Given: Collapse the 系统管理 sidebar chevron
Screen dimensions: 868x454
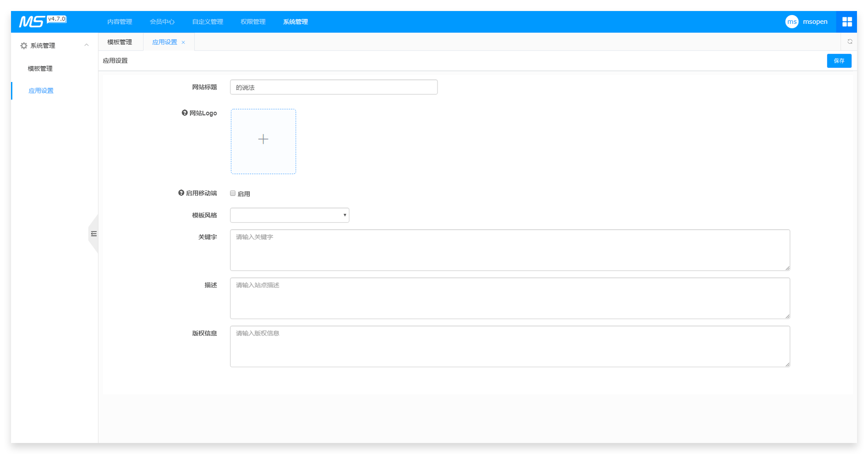Looking at the screenshot, I should 86,45.
